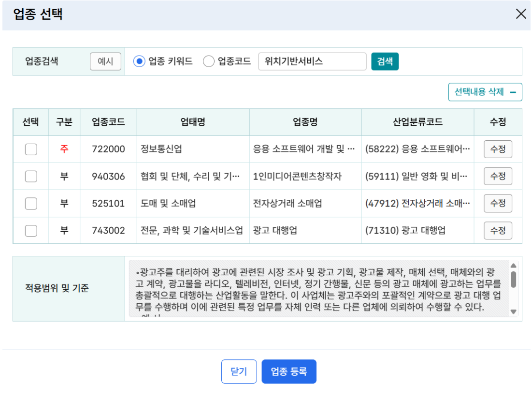Focus the 위치기반서비스 search input field
The width and height of the screenshot is (532, 401).
tap(312, 61)
